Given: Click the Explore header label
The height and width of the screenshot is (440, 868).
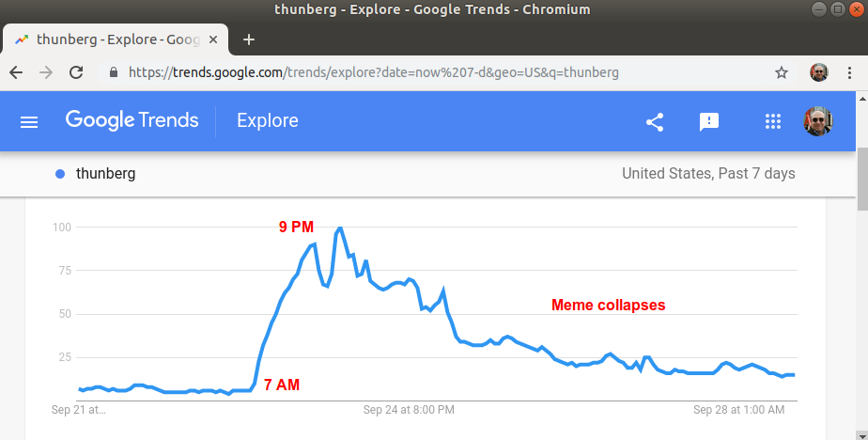Looking at the screenshot, I should (x=268, y=120).
